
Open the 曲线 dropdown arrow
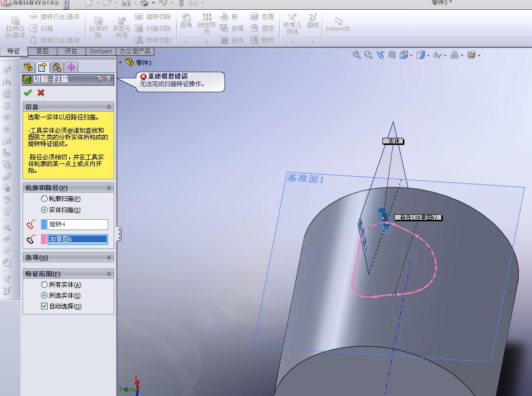point(313,42)
